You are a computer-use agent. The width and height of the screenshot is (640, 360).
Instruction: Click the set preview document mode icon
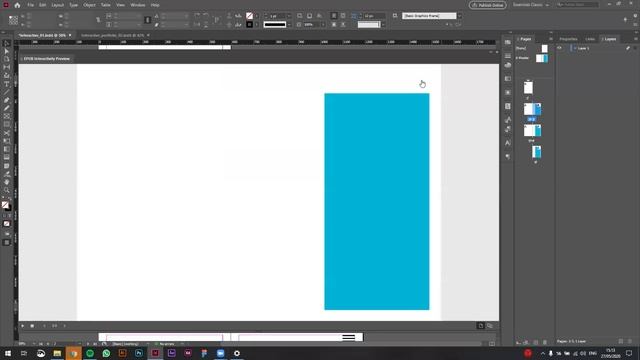click(481, 326)
